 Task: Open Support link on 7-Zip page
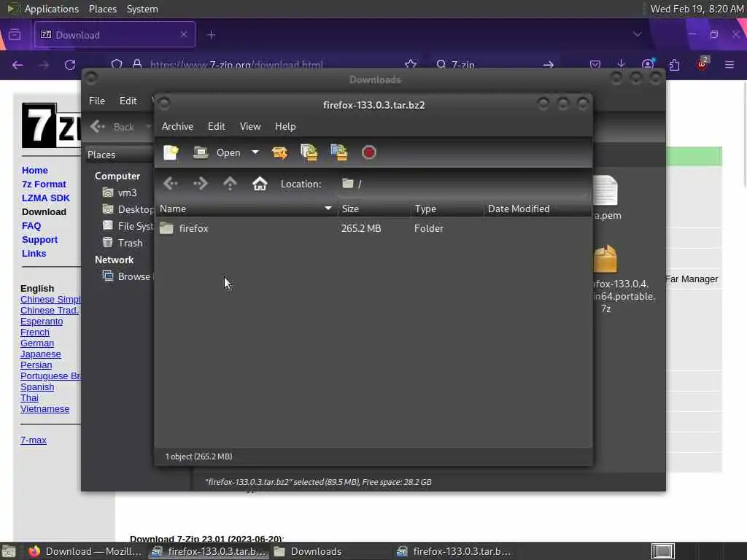click(39, 239)
